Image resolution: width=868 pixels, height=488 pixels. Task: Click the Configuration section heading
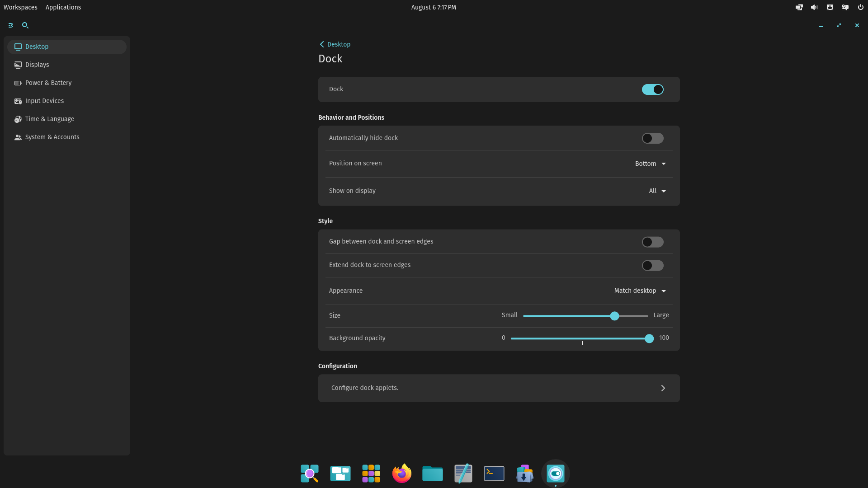(338, 366)
